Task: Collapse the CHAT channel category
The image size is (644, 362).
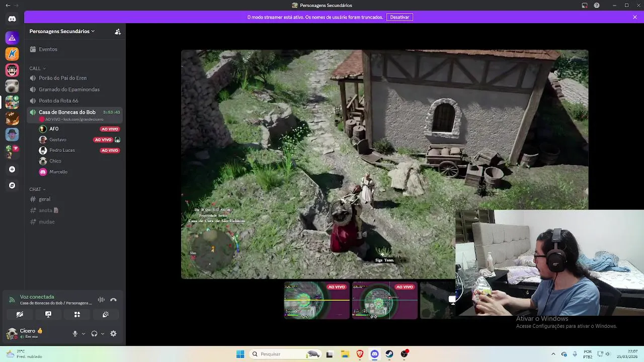Action: (37, 190)
